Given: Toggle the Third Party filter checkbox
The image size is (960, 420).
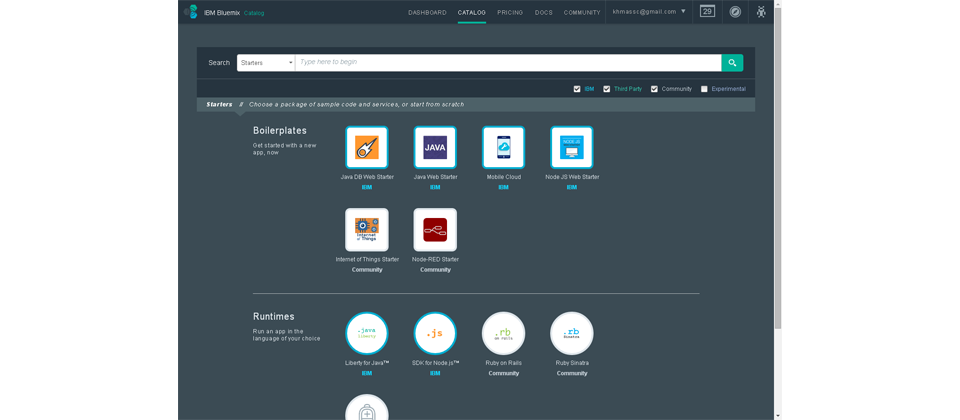Looking at the screenshot, I should pos(607,89).
